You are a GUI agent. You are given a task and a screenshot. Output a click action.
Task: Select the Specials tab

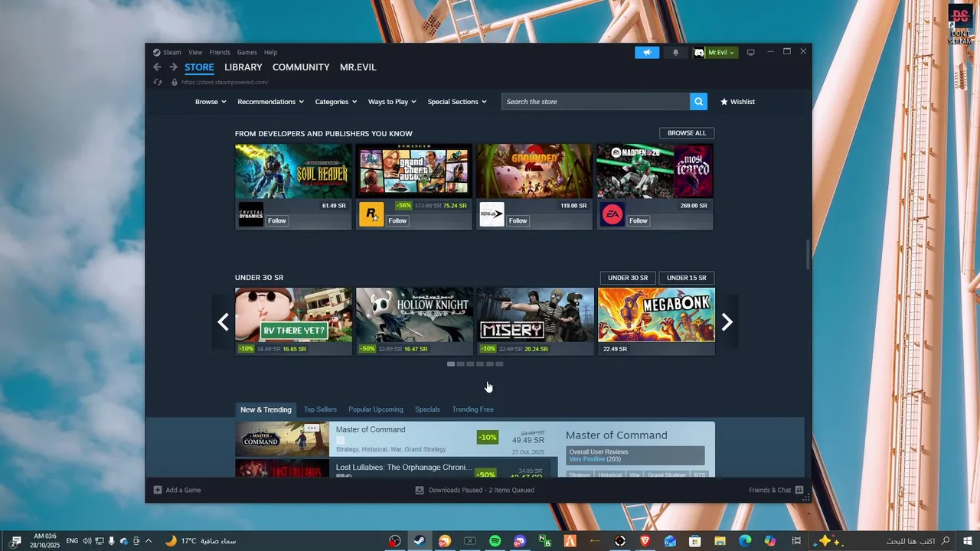[x=427, y=409]
